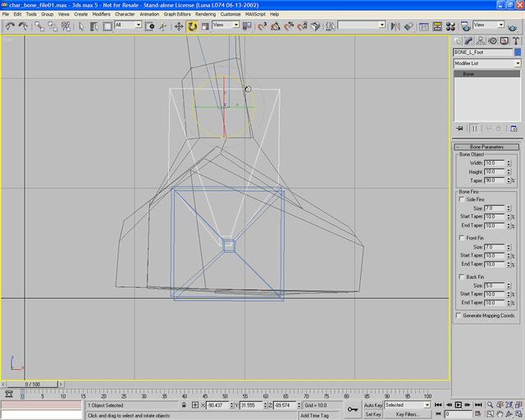This screenshot has height=420, width=525.
Task: Click the Undo arrow in the main toolbar
Action: click(x=10, y=25)
